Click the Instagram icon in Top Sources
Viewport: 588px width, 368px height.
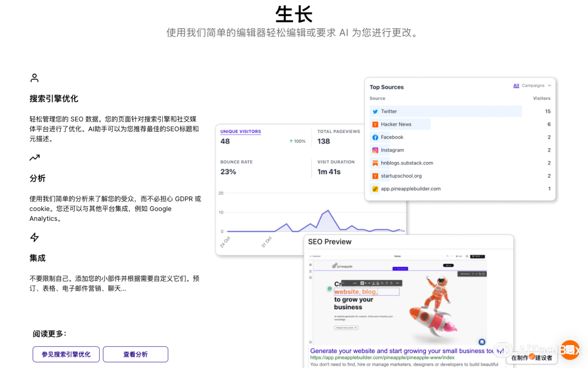tap(375, 150)
